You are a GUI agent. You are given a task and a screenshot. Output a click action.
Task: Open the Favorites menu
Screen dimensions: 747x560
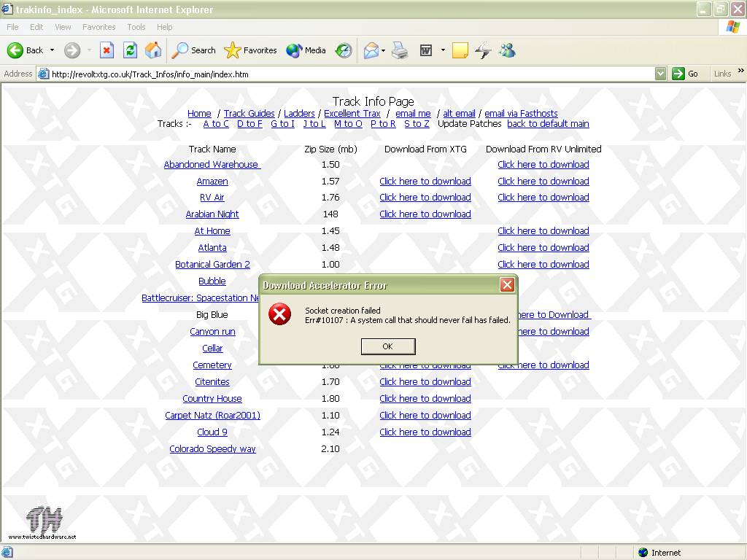point(98,27)
